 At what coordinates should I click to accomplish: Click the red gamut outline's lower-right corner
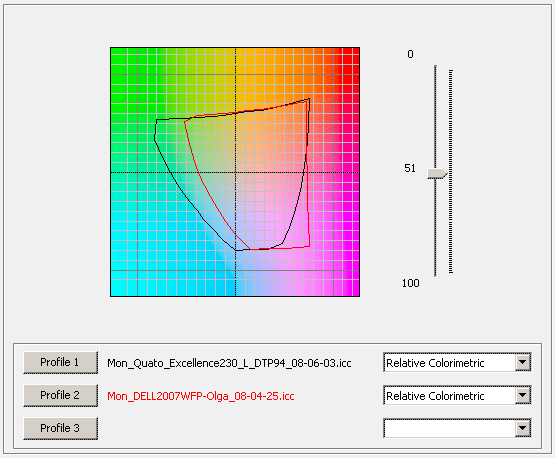pos(309,246)
